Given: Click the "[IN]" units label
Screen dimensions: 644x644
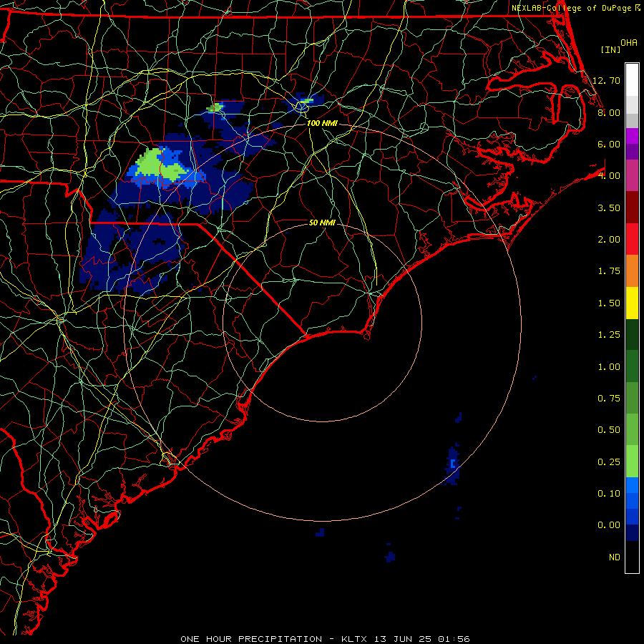Looking at the screenshot, I should 611,49.
